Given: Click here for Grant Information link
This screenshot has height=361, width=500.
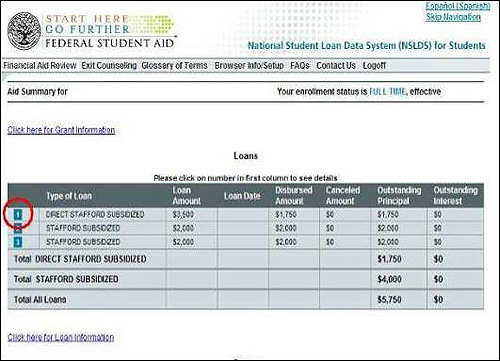Looking at the screenshot, I should 61,130.
